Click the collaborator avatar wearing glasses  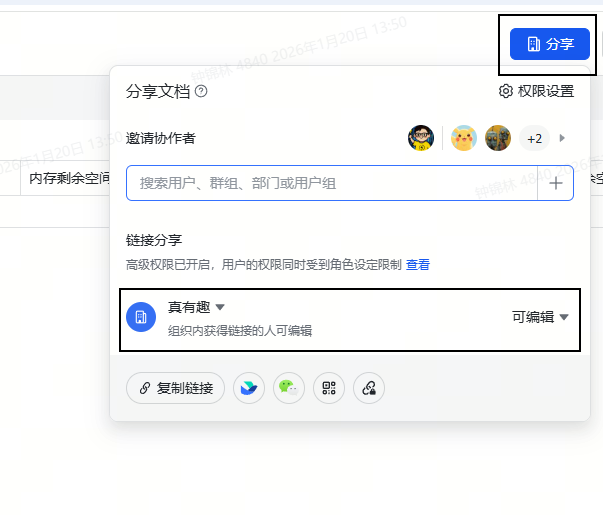pos(421,138)
